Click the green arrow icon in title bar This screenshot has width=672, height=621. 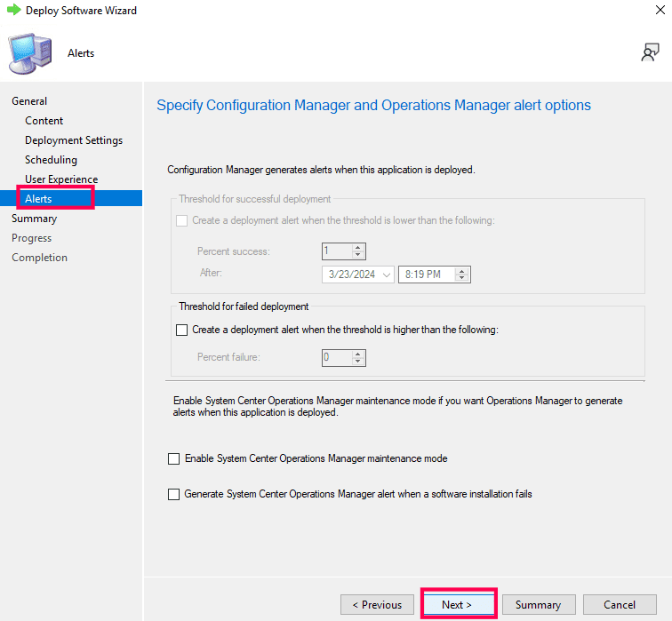14,10
